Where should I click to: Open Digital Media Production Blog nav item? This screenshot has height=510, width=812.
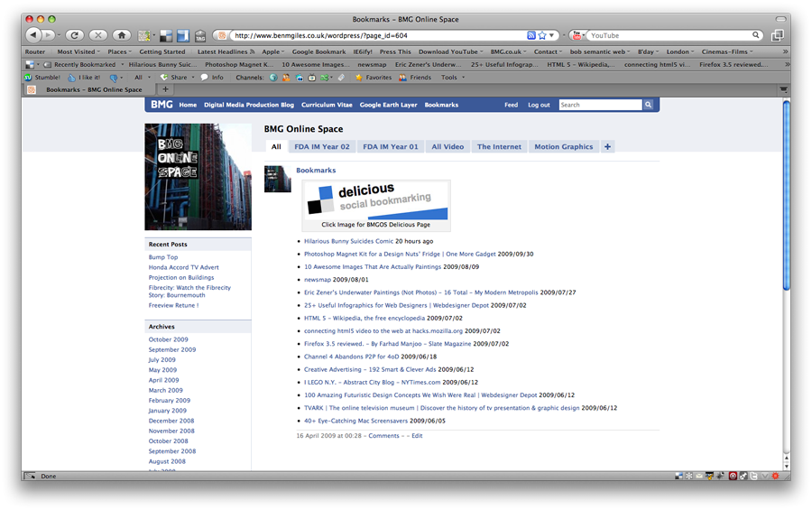tap(249, 105)
